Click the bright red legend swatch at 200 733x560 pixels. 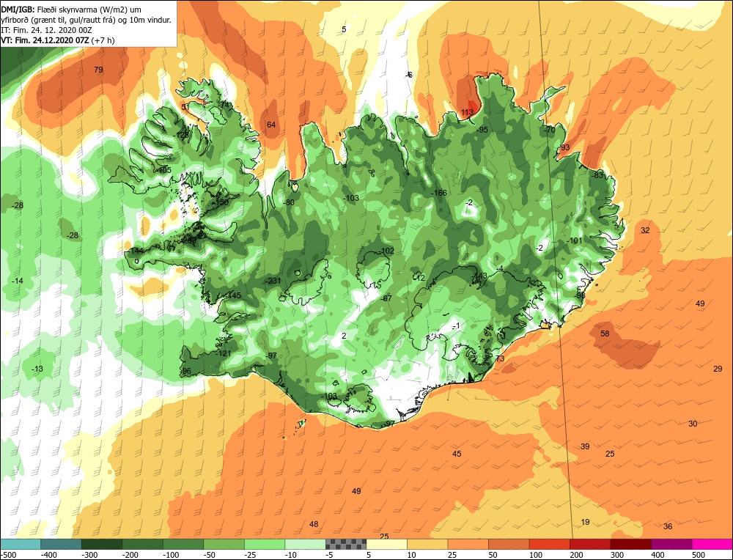(x=590, y=544)
